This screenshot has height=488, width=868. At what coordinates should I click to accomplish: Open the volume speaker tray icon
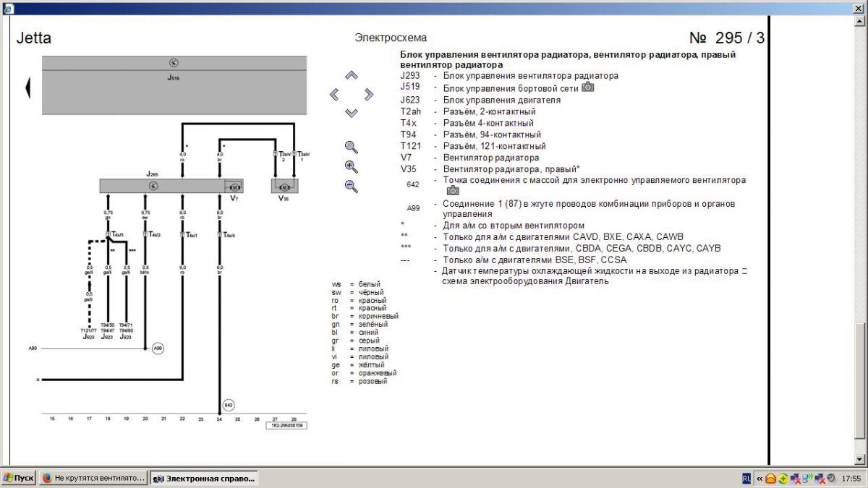[830, 479]
